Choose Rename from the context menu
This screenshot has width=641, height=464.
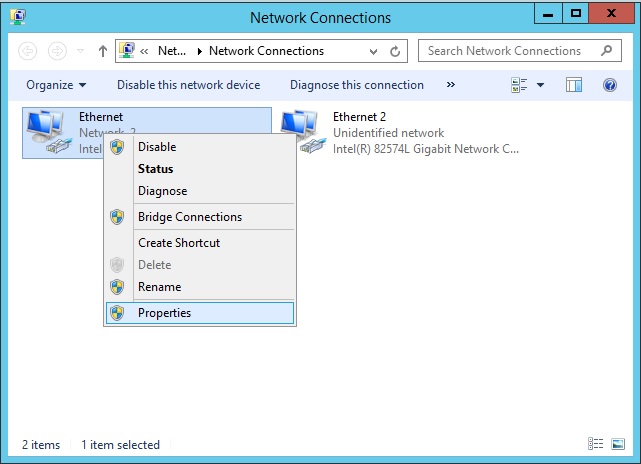pyautogui.click(x=159, y=287)
